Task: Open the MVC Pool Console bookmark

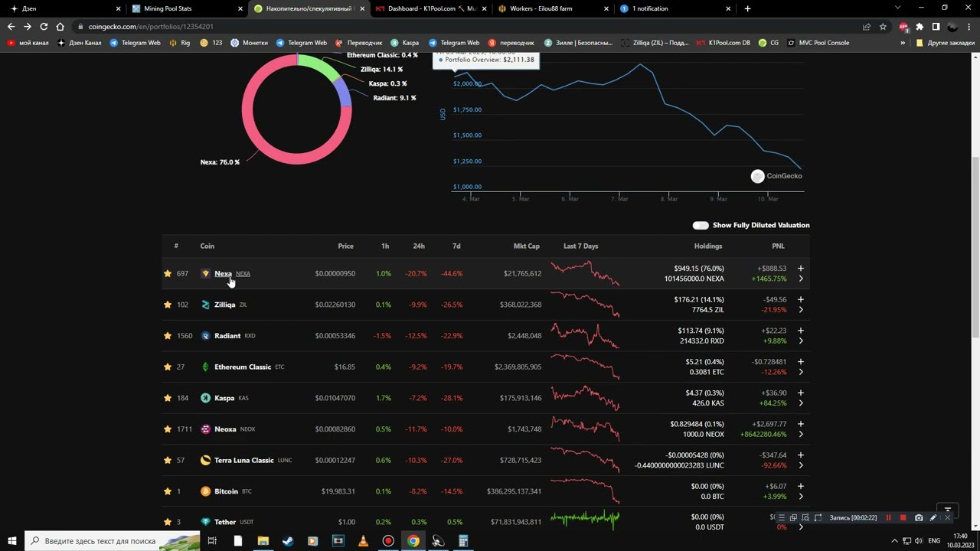Action: tap(818, 43)
